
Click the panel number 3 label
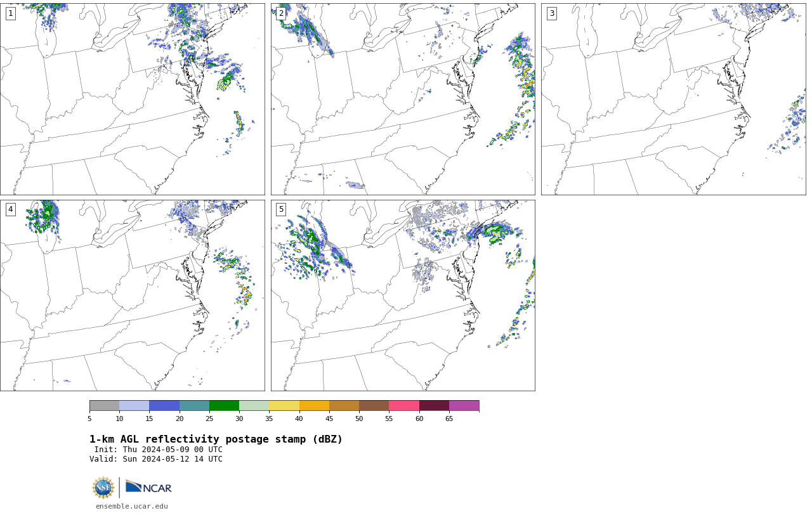tap(552, 13)
